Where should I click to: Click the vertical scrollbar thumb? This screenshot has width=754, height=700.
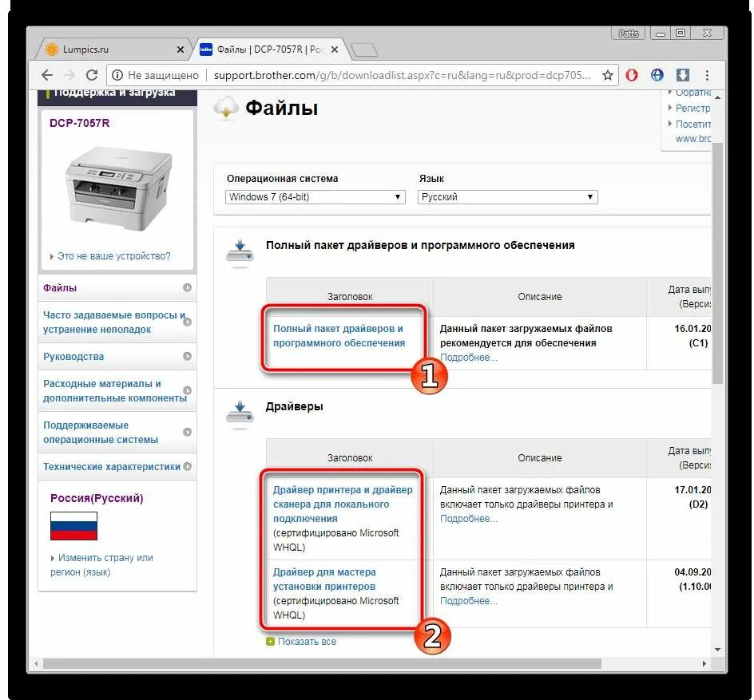[x=717, y=263]
